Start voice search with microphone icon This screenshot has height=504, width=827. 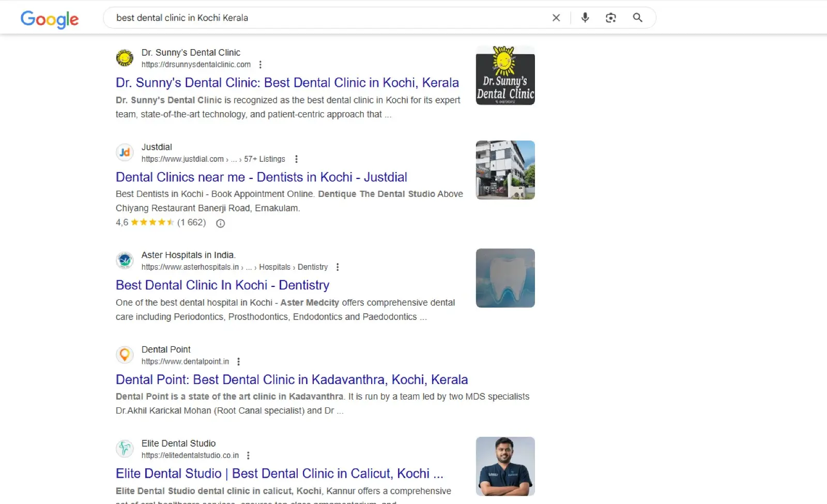pos(585,18)
